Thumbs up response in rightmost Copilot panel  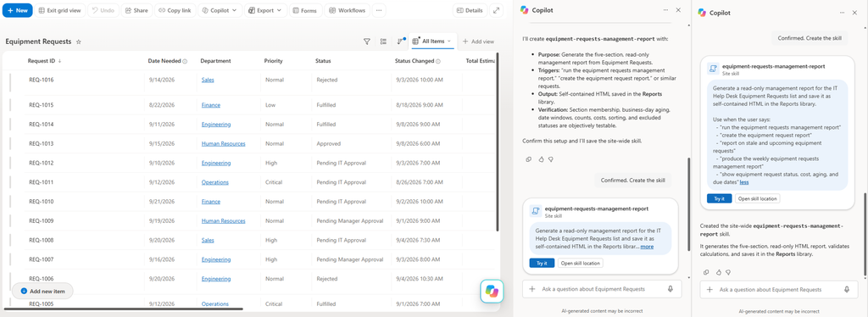[718, 272]
